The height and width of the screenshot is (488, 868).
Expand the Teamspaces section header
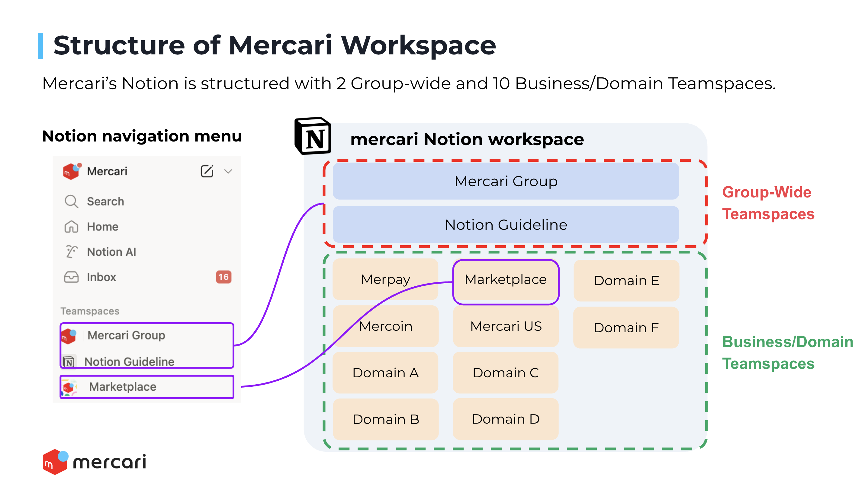click(x=90, y=311)
